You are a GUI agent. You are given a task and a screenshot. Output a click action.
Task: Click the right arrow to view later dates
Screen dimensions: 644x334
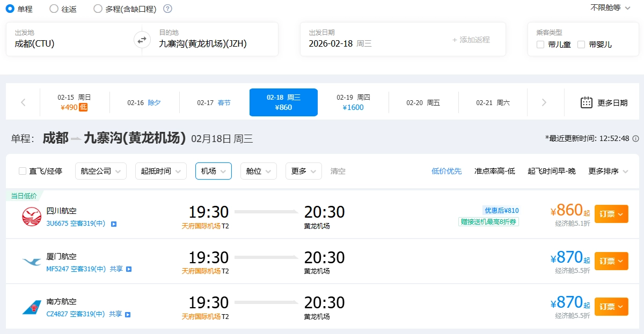click(x=545, y=102)
